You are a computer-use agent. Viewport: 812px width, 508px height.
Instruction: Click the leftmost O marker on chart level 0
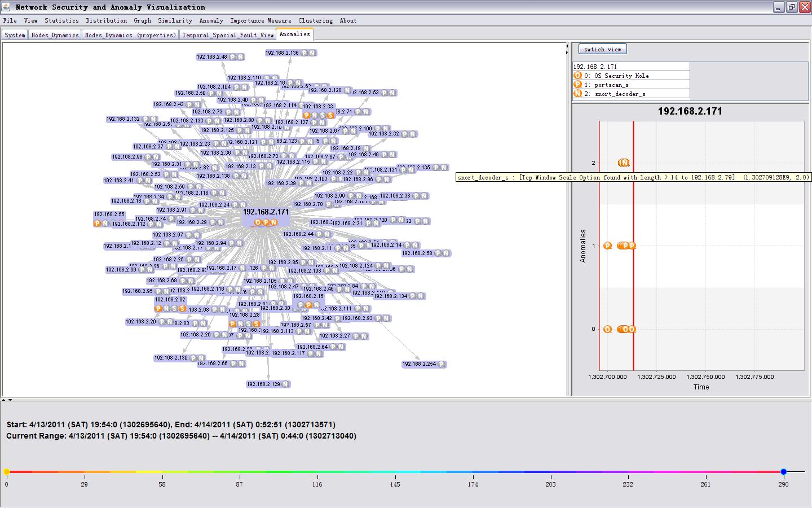click(x=607, y=329)
